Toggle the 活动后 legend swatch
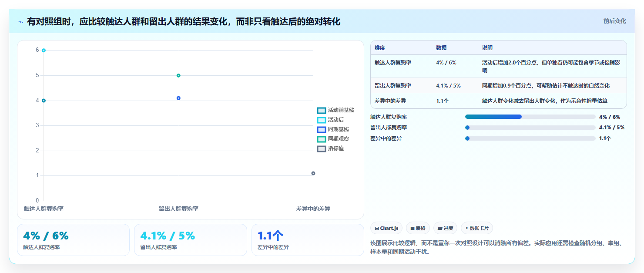The height and width of the screenshot is (273, 644). [x=322, y=120]
